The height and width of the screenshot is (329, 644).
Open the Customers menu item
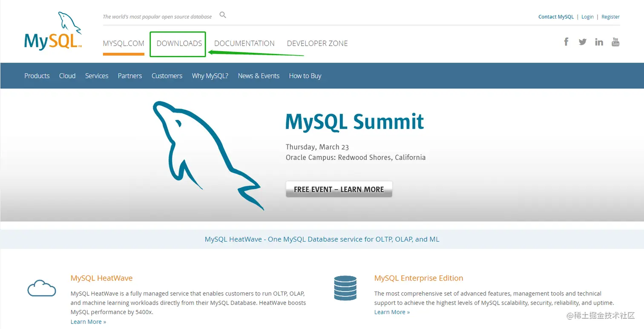coord(167,76)
